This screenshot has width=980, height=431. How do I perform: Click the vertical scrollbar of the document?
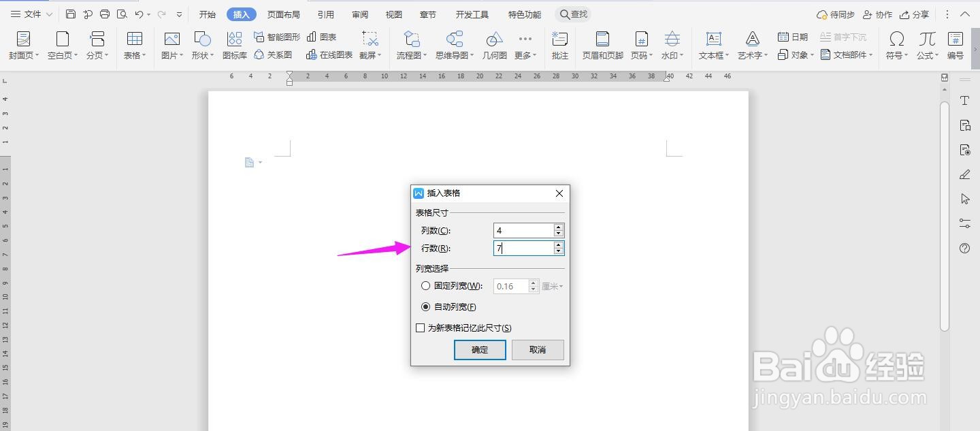click(x=945, y=216)
